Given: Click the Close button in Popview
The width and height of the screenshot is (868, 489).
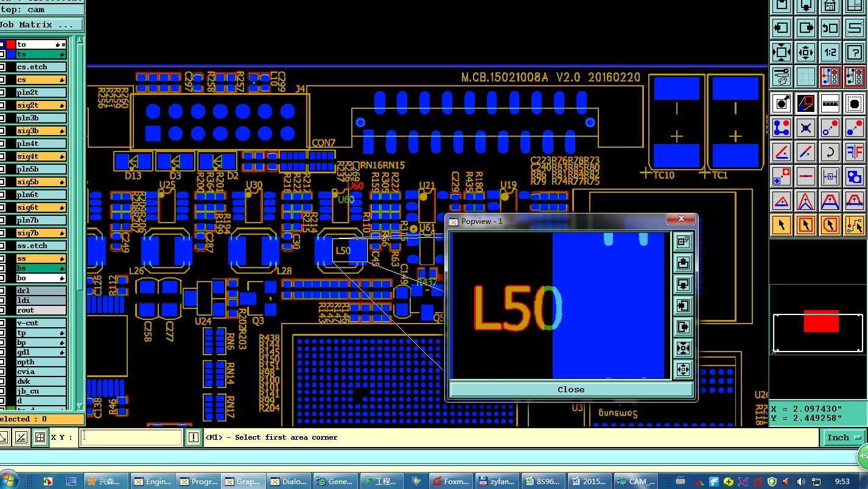Looking at the screenshot, I should tap(571, 389).
